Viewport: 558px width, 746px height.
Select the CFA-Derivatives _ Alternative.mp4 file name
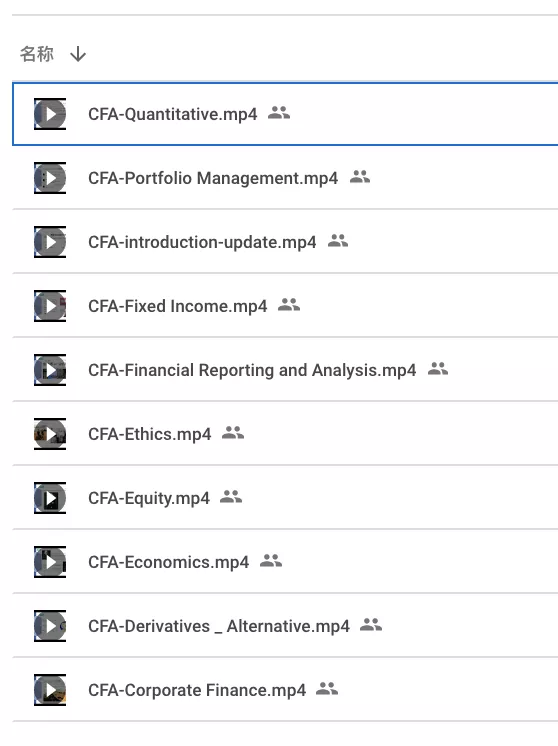click(219, 626)
